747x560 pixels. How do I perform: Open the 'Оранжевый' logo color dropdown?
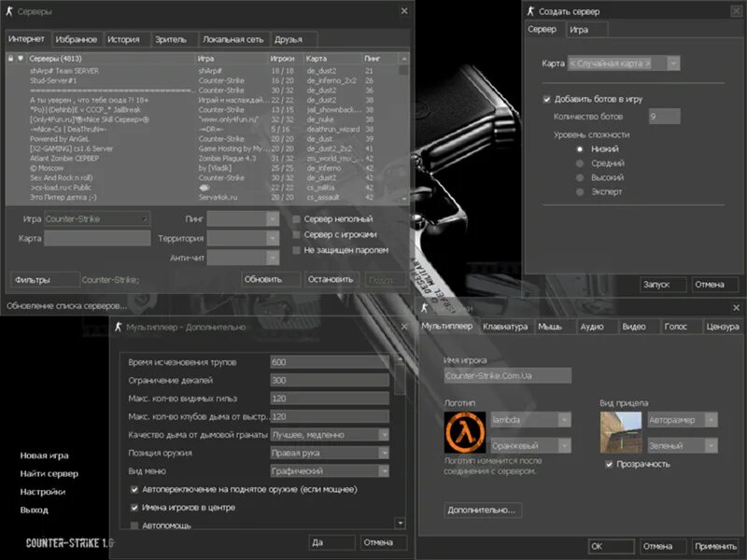[x=530, y=446]
